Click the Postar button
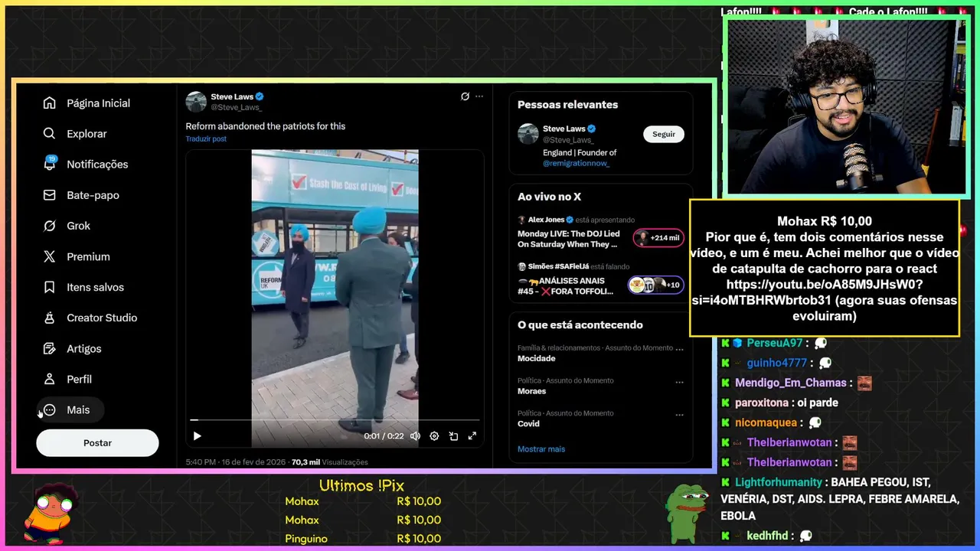Screen dimensions: 980x551 point(97,443)
